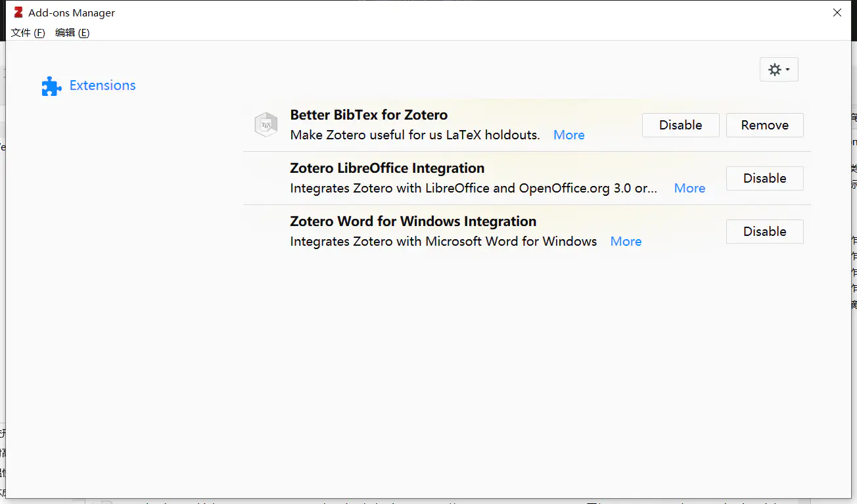This screenshot has width=857, height=504.
Task: Click the Better BibTex extension icon
Action: tap(266, 125)
